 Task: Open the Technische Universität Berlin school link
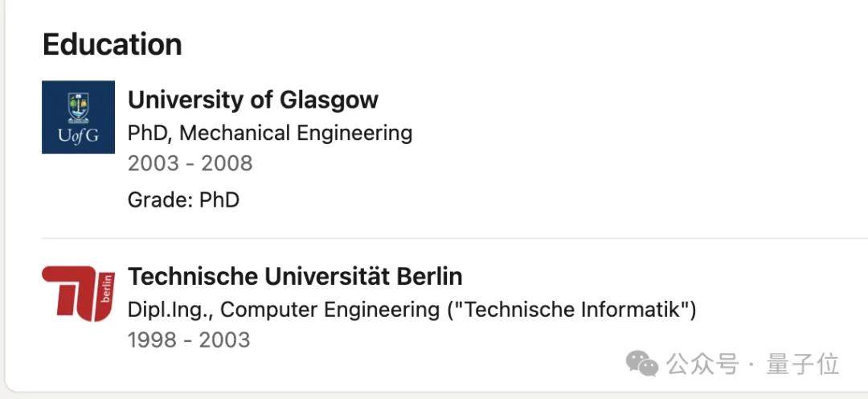tap(294, 277)
